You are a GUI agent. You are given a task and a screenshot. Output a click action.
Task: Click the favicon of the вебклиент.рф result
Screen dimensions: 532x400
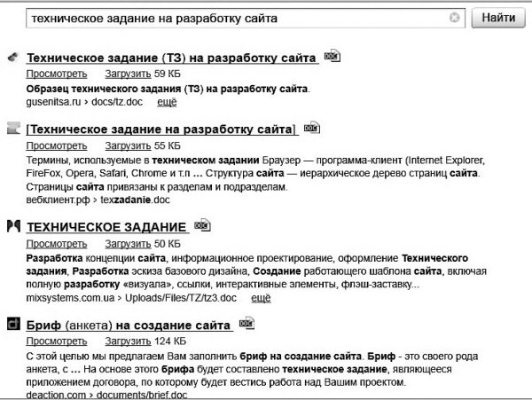[x=12, y=129]
